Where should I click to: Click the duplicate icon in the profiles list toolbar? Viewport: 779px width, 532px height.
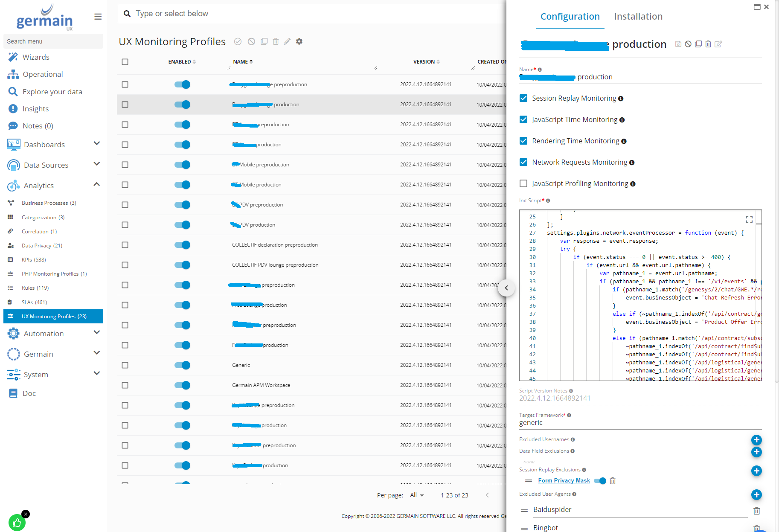(x=264, y=41)
